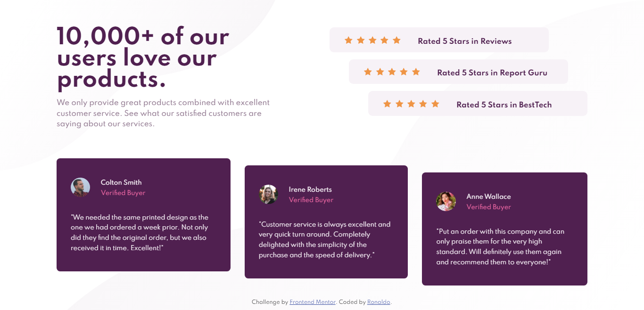Open Colton Smith's profile picture
Screen dimensions: 644x310
80,187
